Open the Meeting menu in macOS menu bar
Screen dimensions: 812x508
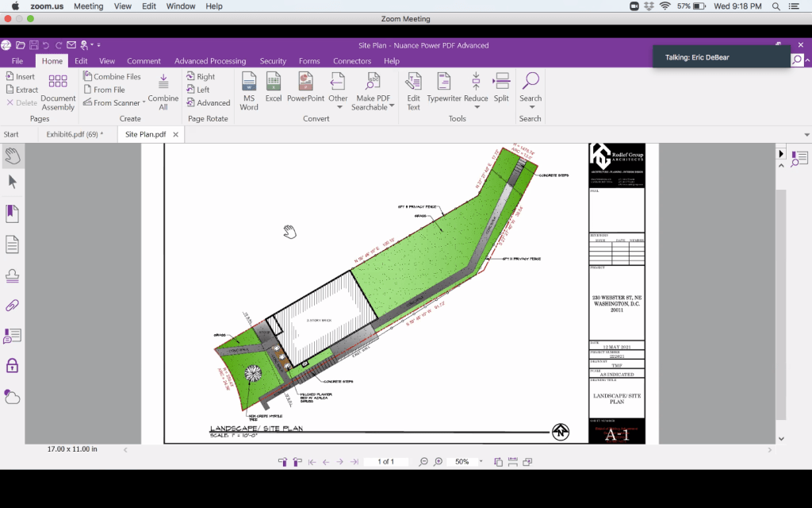point(88,6)
